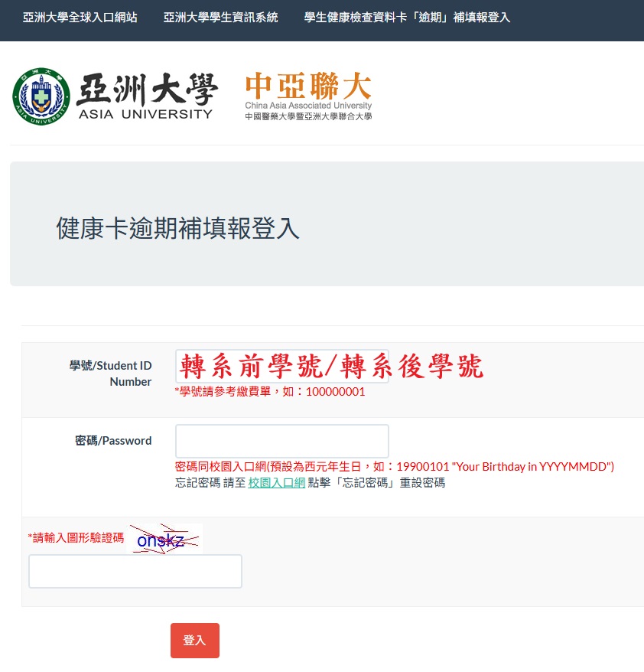Click the 轉系前學號/轉系後學號 placeholder text

click(x=329, y=367)
